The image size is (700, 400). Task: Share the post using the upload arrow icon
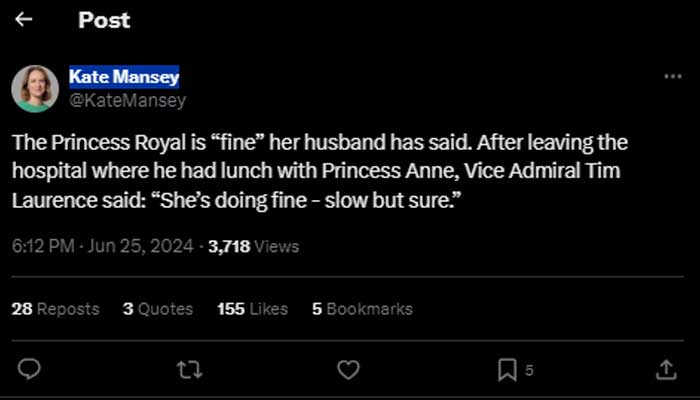[x=666, y=370]
